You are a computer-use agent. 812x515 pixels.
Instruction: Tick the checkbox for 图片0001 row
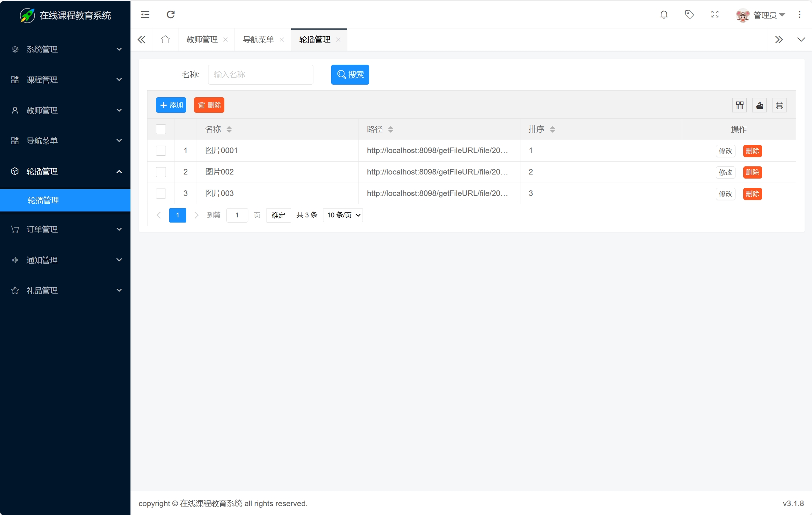161,150
